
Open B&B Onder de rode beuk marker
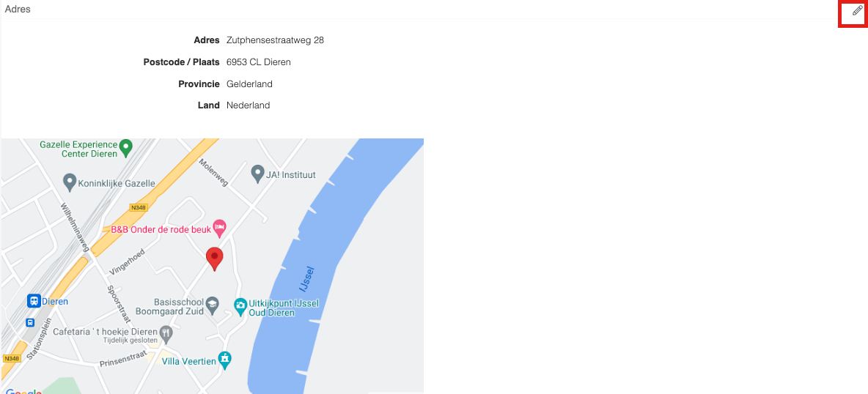click(221, 226)
